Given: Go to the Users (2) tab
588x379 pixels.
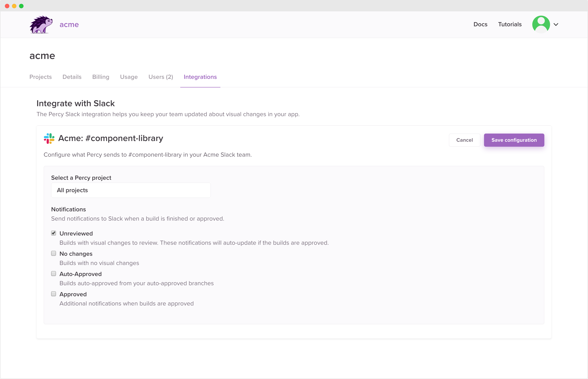Looking at the screenshot, I should pos(161,77).
